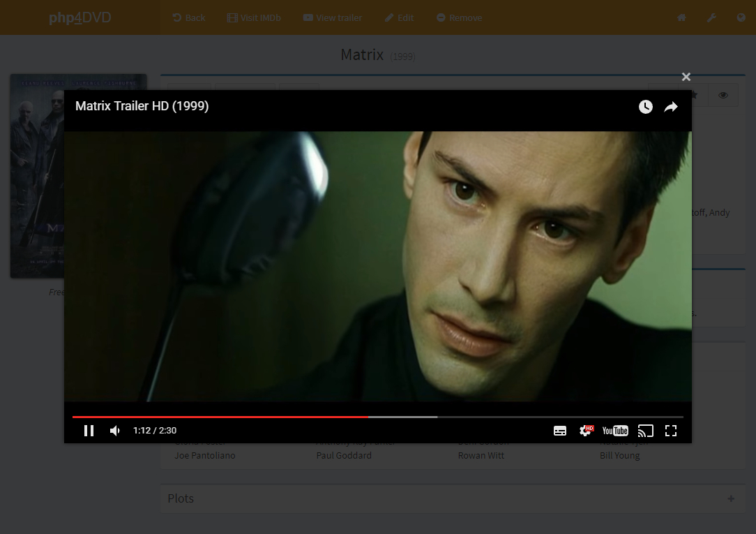The height and width of the screenshot is (534, 756).
Task: Click the Plots section heading
Action: coord(181,498)
